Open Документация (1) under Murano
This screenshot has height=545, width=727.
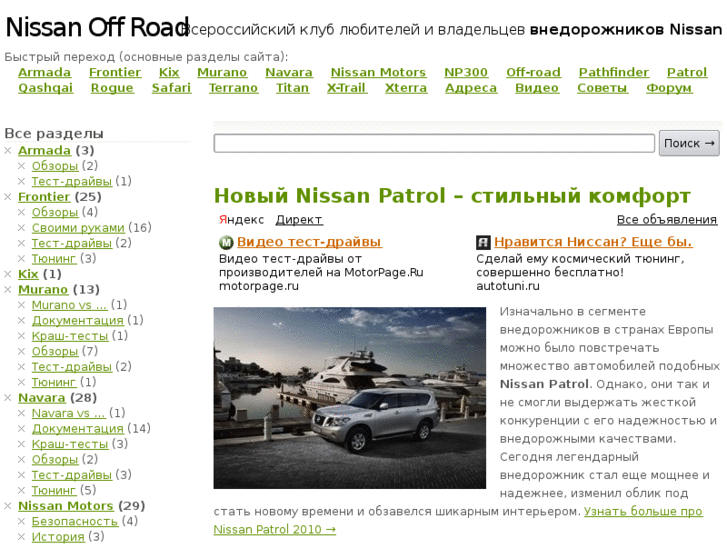click(77, 320)
